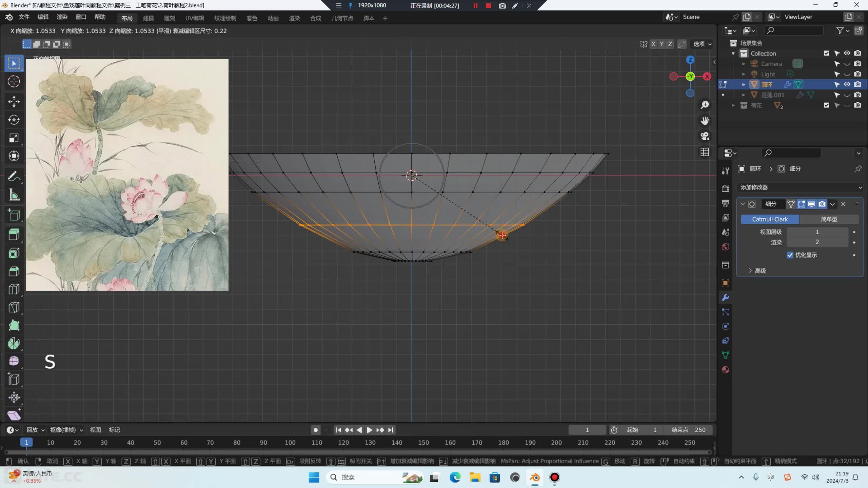Screen dimensions: 868x488
Task: Select the Add Cube tool
Action: click(x=14, y=215)
